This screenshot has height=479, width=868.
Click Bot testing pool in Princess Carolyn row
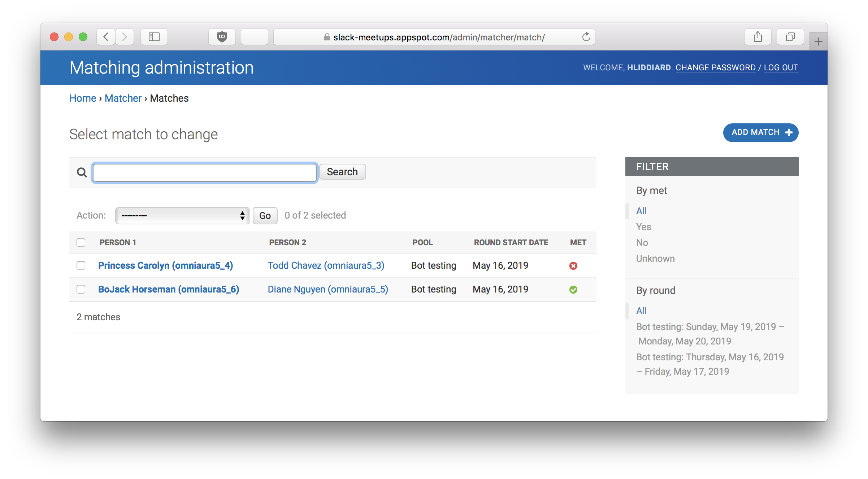434,265
